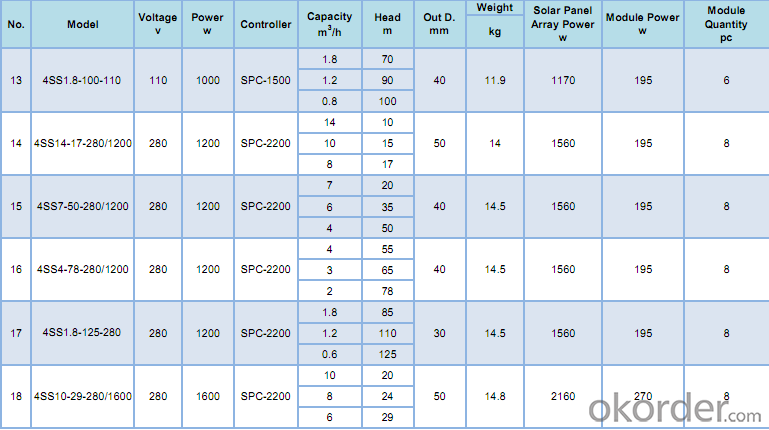Click SPC-2200 controller in row 14
The image size is (769, 430).
(x=266, y=143)
